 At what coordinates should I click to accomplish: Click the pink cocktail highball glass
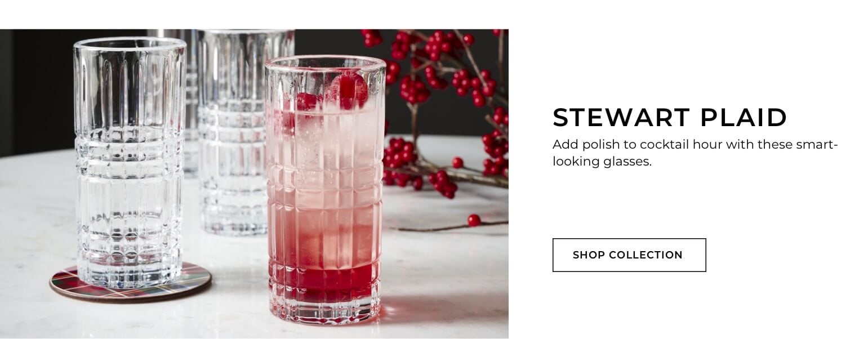tap(326, 189)
